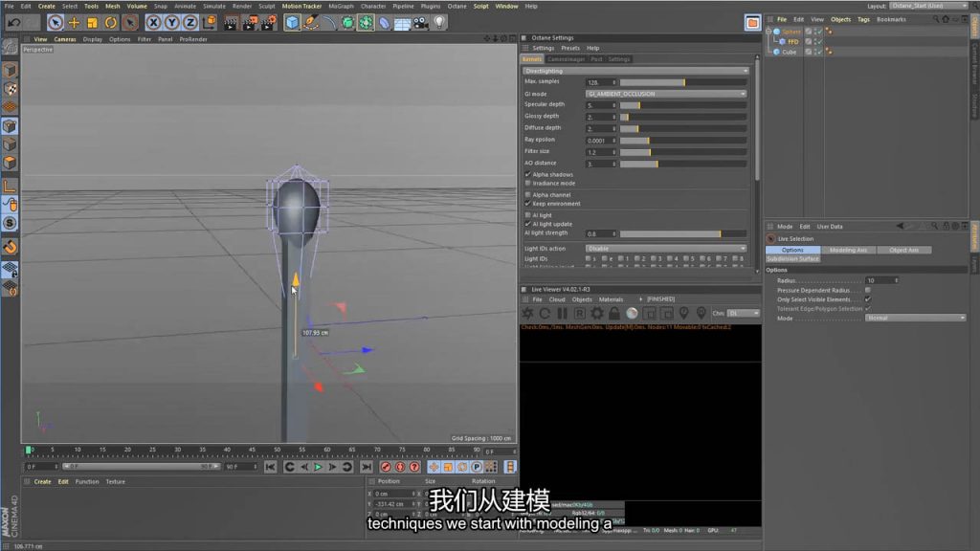The image size is (980, 551).
Task: Click the Render View clapperboard icon
Action: 231,23
